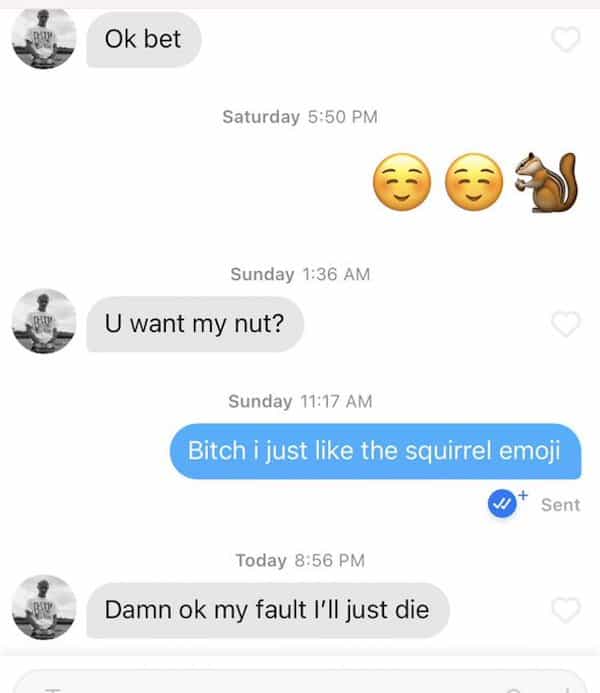Select the "Damn ok my fault" bubble
Viewport: 600px width, 693px height.
coord(268,610)
